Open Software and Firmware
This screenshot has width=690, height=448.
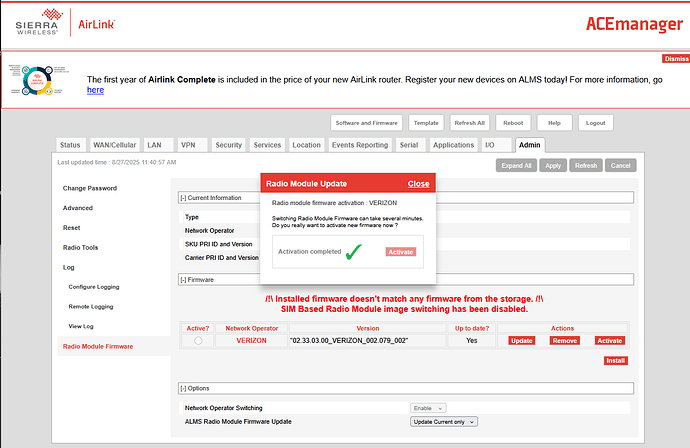point(366,123)
